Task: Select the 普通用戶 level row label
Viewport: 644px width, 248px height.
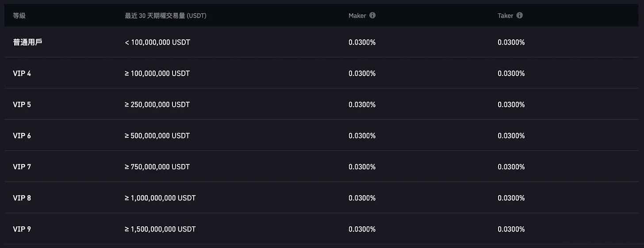Action: click(28, 42)
